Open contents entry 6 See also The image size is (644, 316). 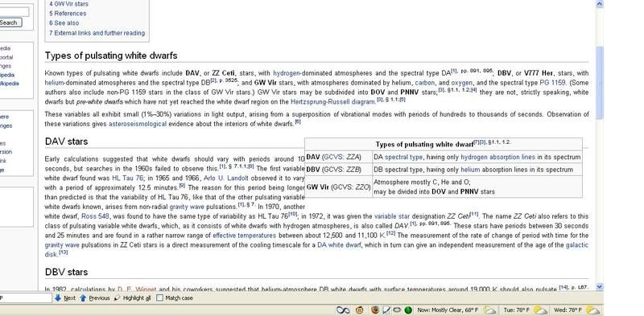[x=64, y=23]
